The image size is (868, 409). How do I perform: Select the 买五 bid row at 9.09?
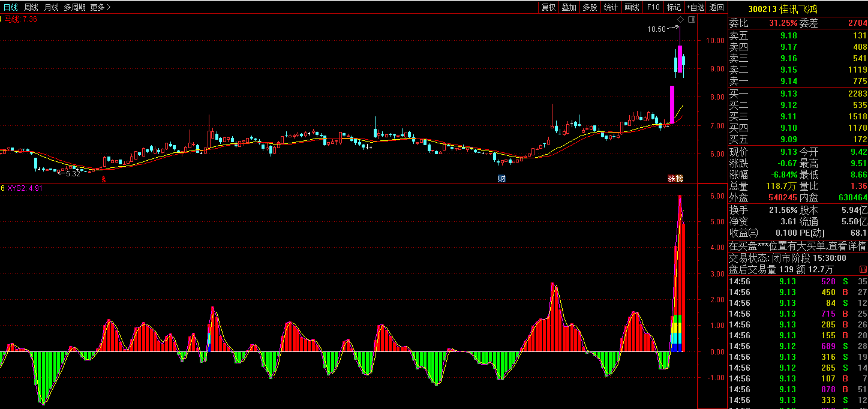point(798,140)
